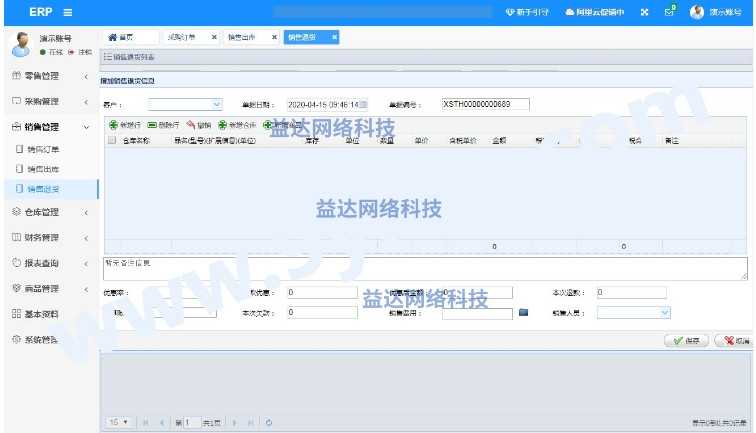Image resolution: width=756 pixels, height=433 pixels.
Task: Click the 销售退货列表 list panel header
Action: point(426,57)
